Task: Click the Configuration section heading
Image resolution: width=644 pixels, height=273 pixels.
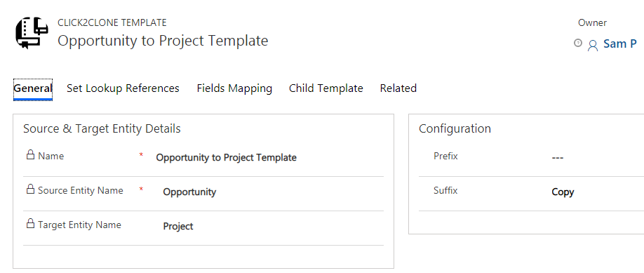Action: pyautogui.click(x=455, y=128)
